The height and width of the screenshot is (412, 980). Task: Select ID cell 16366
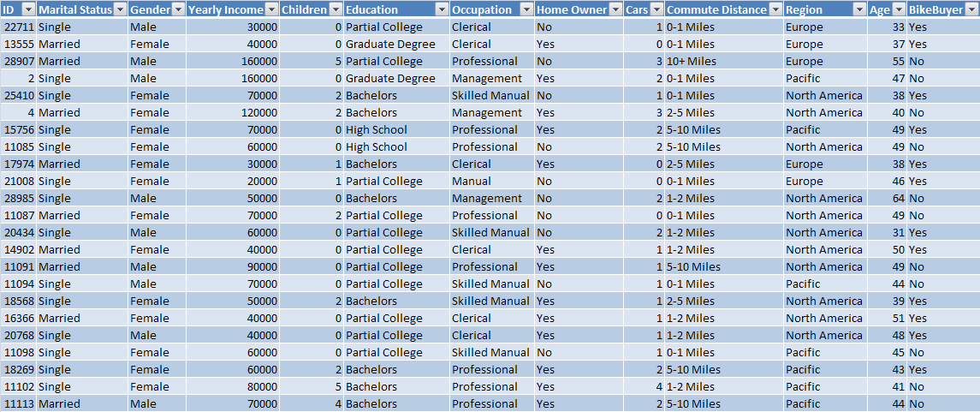[18, 319]
